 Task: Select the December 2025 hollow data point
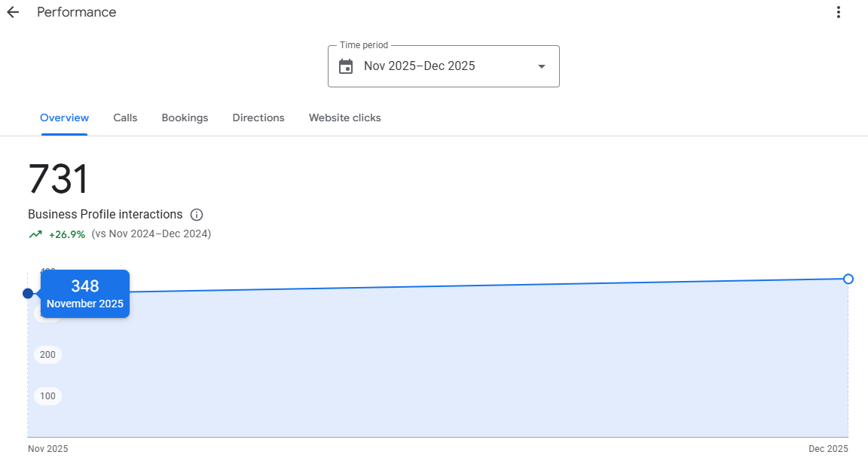848,279
